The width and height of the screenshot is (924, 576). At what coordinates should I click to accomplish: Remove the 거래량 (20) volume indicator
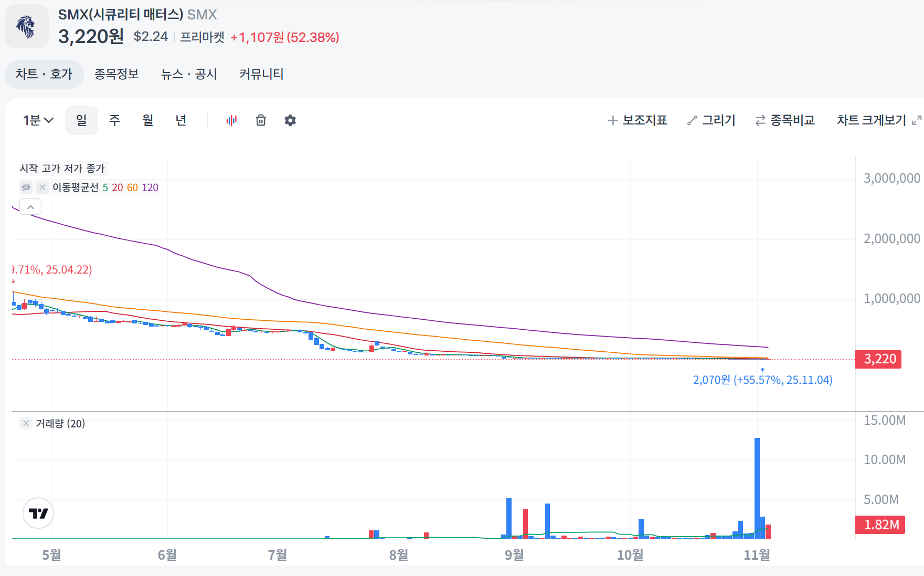(x=25, y=423)
